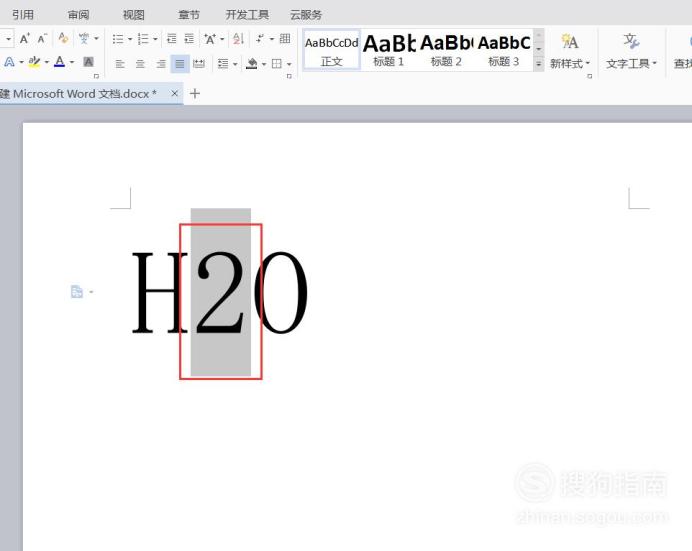692x551 pixels.
Task: Click the distributed alignment icon
Action: pyautogui.click(x=199, y=64)
